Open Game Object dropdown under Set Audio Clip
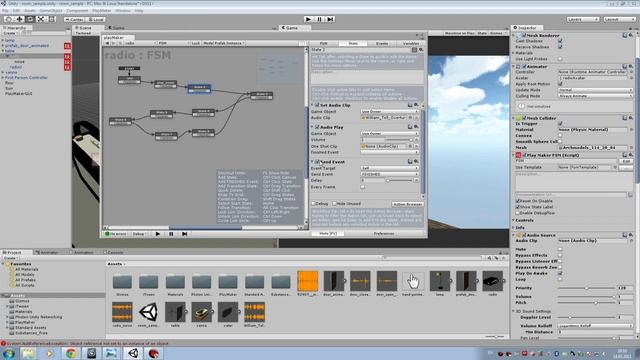This screenshot has height=360, width=640. (x=389, y=111)
